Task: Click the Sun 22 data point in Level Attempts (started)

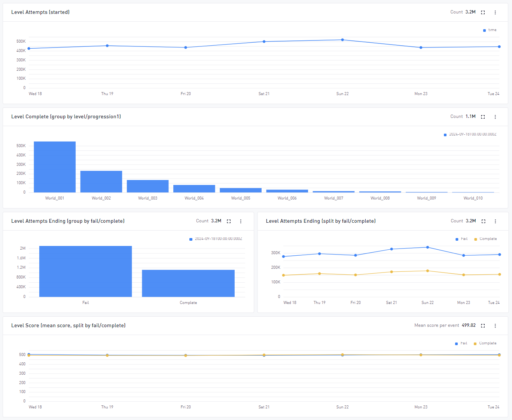Action: pyautogui.click(x=342, y=40)
